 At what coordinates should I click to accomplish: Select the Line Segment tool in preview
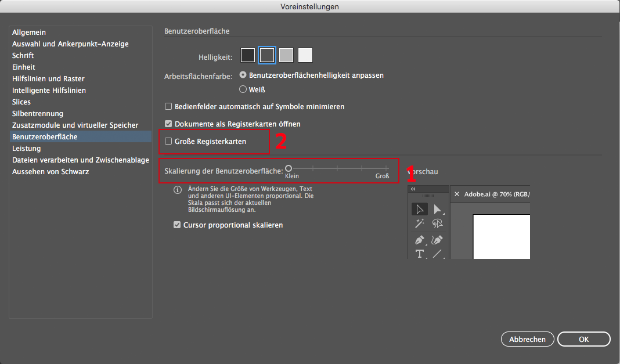click(x=437, y=254)
